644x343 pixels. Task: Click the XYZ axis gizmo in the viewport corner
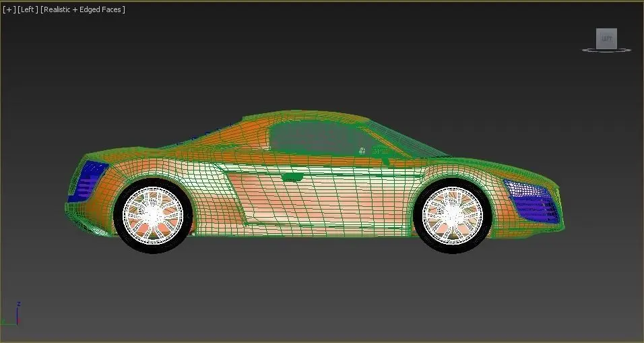click(11, 315)
